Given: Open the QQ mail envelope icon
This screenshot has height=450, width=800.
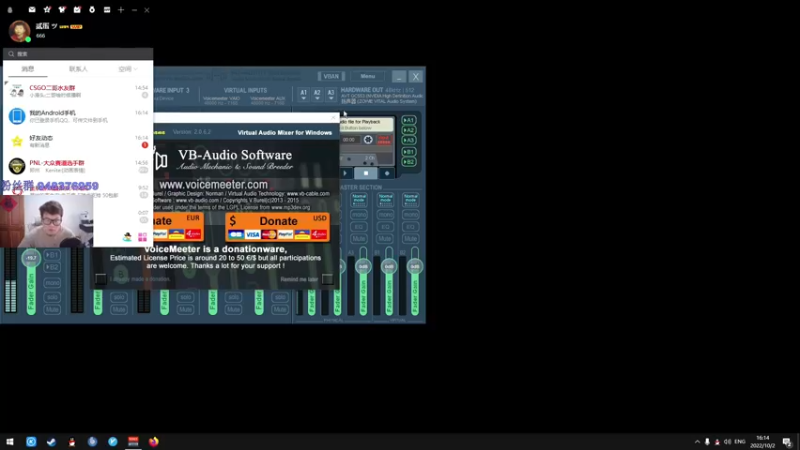Looking at the screenshot, I should [32, 10].
